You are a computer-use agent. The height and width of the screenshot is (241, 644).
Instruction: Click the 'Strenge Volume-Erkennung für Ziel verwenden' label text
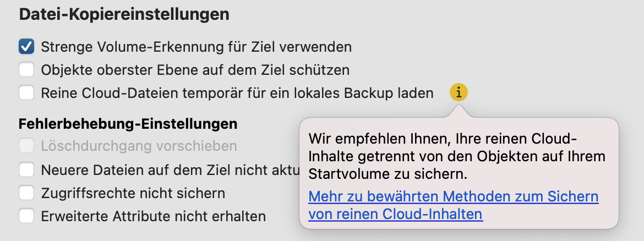(x=196, y=47)
